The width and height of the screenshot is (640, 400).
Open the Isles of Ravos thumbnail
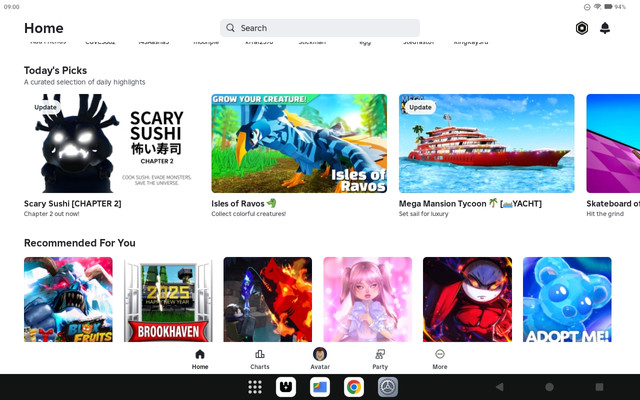click(299, 143)
